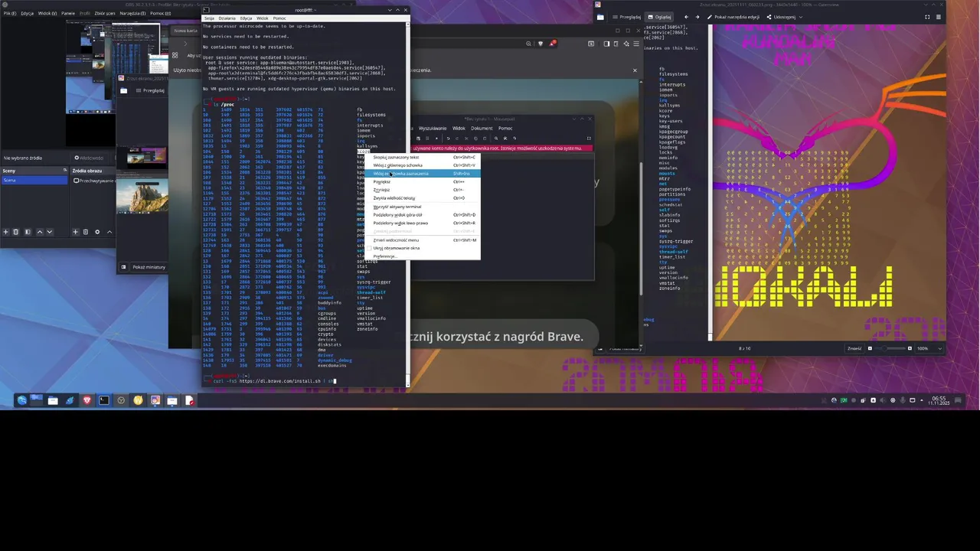980x551 pixels.
Task: Dismiss the Brave notification with X
Action: 635,70
